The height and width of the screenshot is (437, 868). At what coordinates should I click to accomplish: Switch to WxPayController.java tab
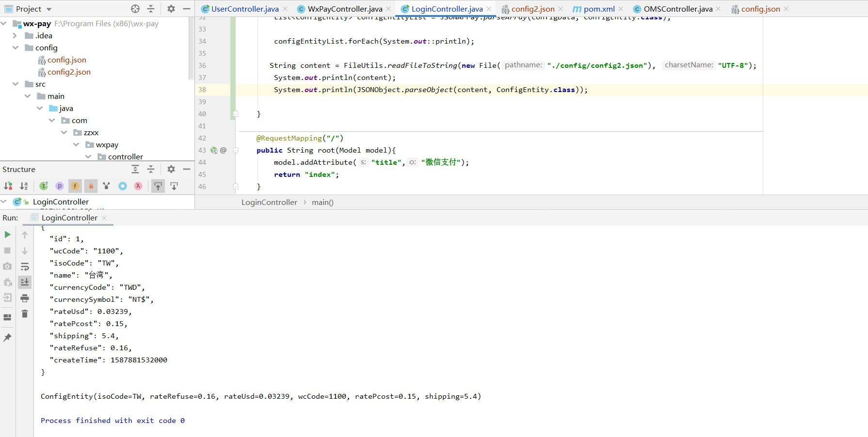345,9
